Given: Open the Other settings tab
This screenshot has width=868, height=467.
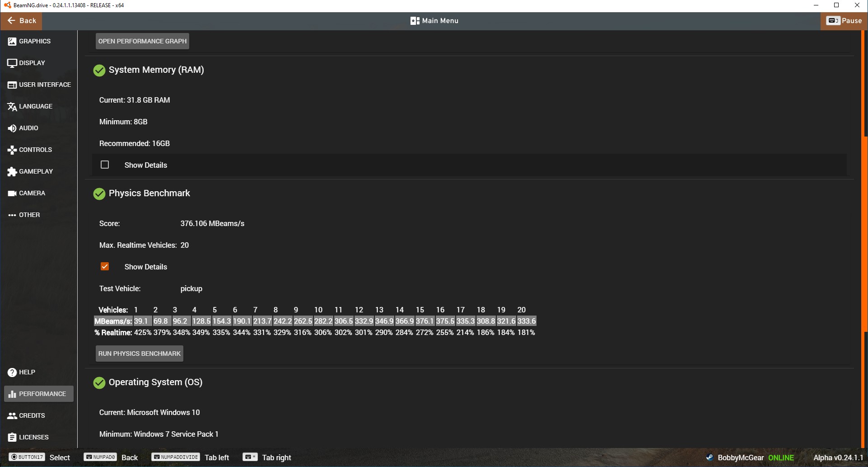Looking at the screenshot, I should point(39,215).
